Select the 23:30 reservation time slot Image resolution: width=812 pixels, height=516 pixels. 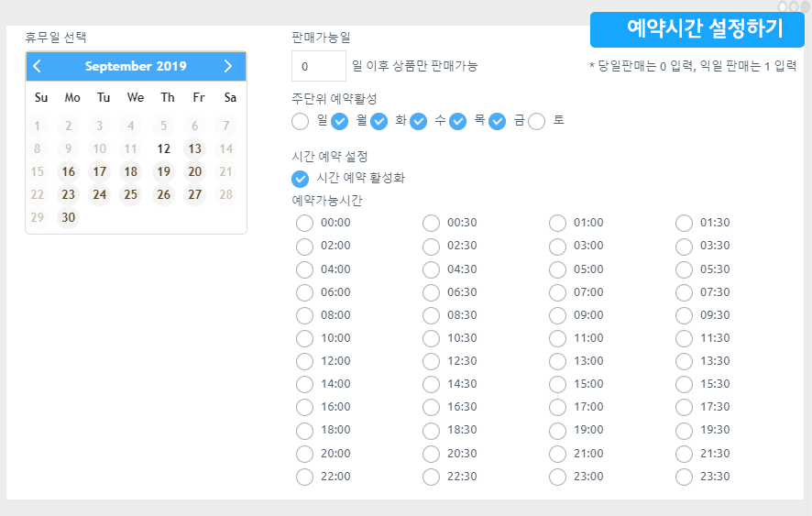(x=684, y=477)
